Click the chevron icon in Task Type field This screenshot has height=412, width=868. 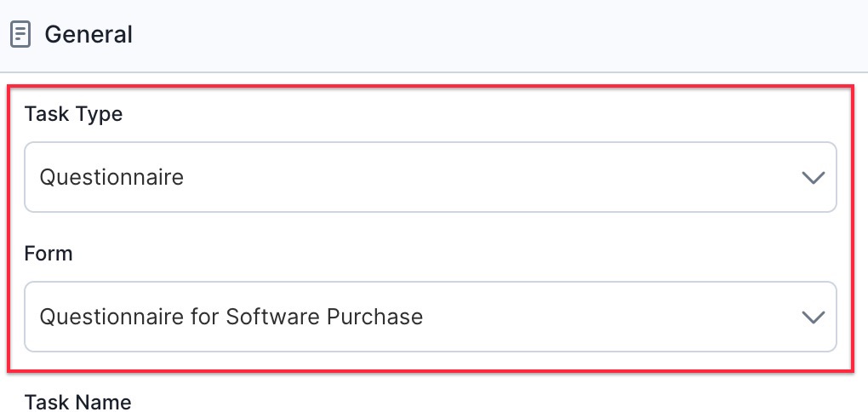814,178
